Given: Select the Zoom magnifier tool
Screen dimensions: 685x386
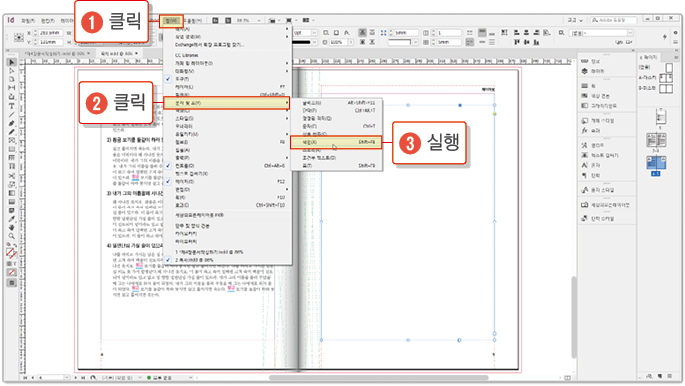Looking at the screenshot, I should pos(12,236).
